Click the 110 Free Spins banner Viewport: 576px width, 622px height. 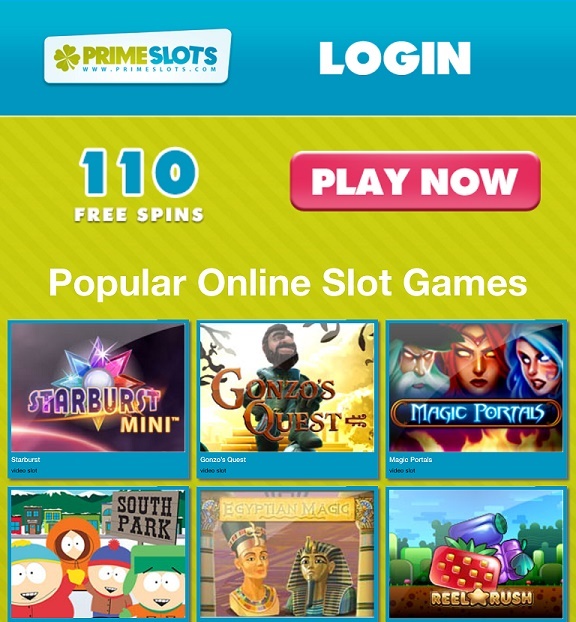138,184
